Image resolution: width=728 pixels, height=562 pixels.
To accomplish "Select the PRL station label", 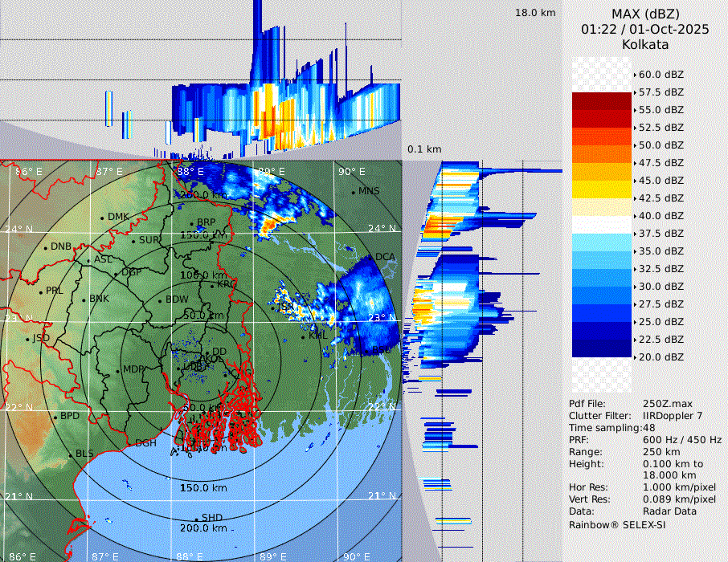I will [x=54, y=291].
